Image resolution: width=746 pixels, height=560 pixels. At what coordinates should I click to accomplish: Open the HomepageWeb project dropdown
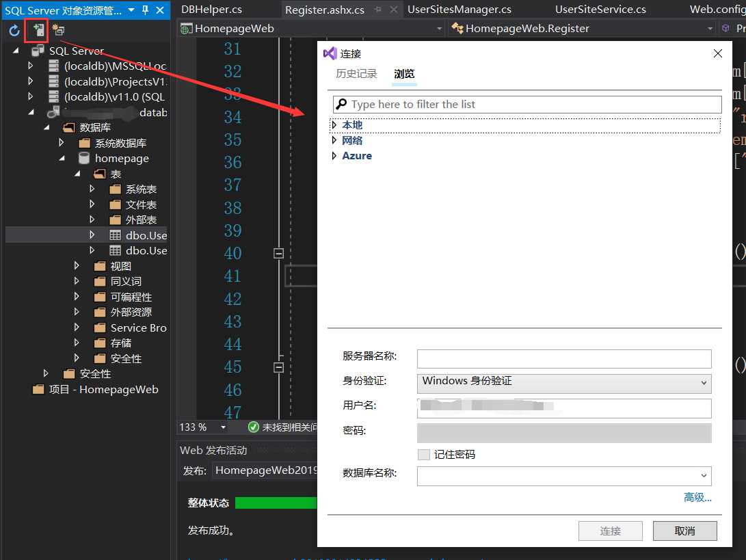[439, 29]
